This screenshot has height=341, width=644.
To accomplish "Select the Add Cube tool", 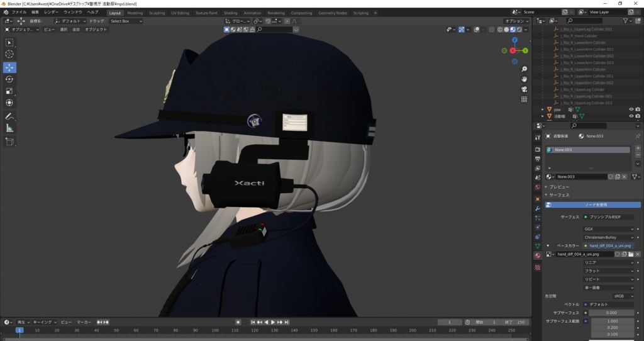I will (x=9, y=142).
